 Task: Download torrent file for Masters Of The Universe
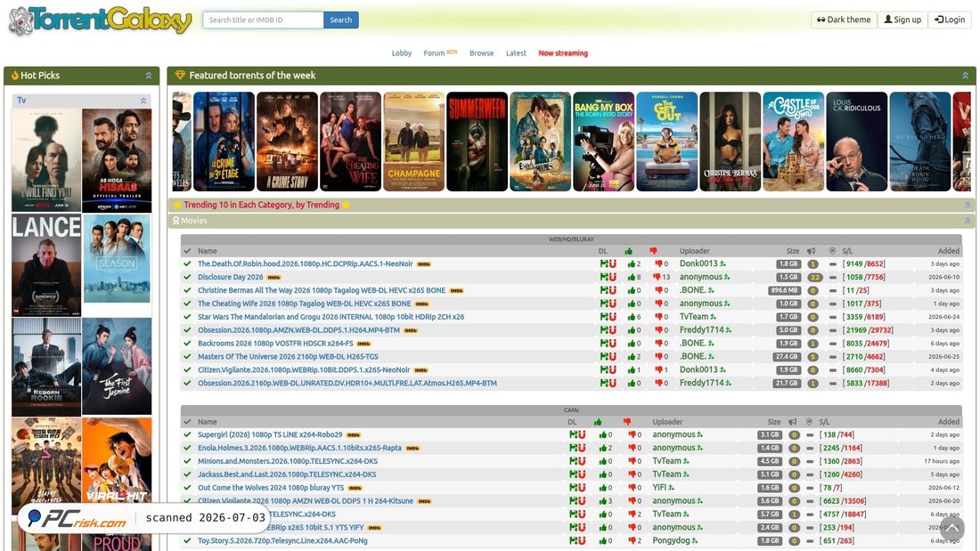pyautogui.click(x=604, y=356)
